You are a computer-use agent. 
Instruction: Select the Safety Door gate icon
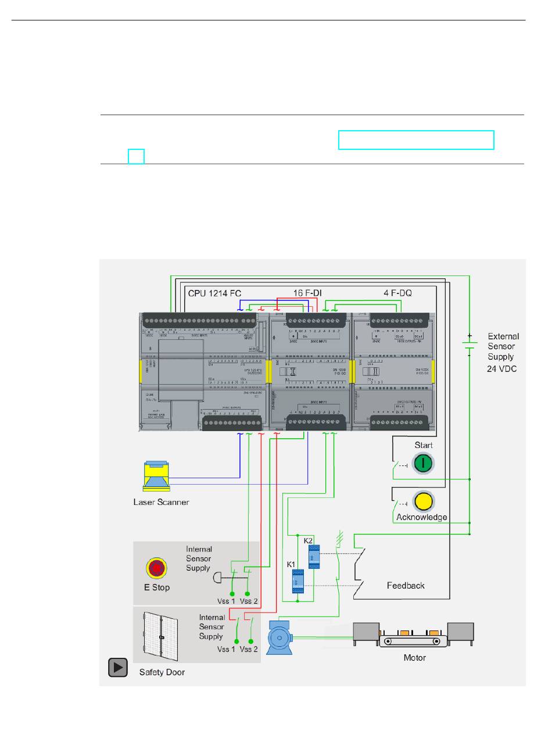[162, 637]
